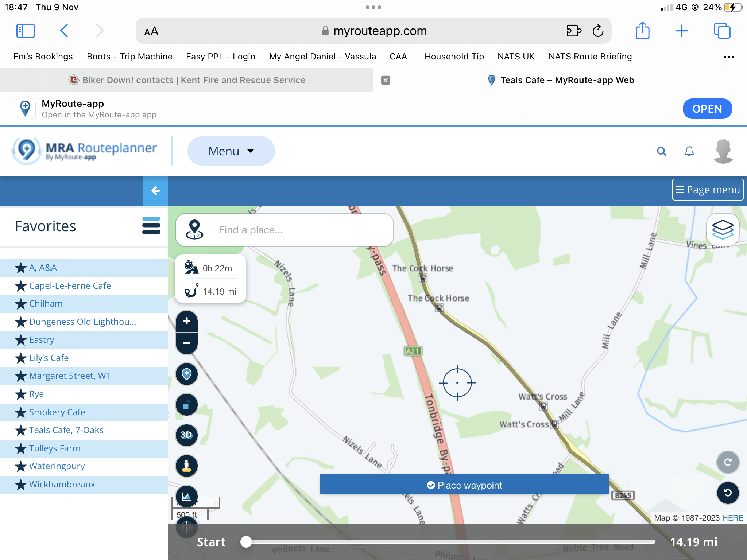Collapse sidebar with left arrow
The height and width of the screenshot is (560, 747).
[x=155, y=191]
